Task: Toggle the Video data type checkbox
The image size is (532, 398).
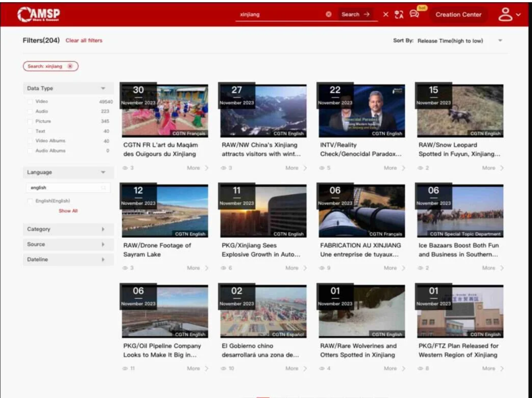Action: [30, 102]
